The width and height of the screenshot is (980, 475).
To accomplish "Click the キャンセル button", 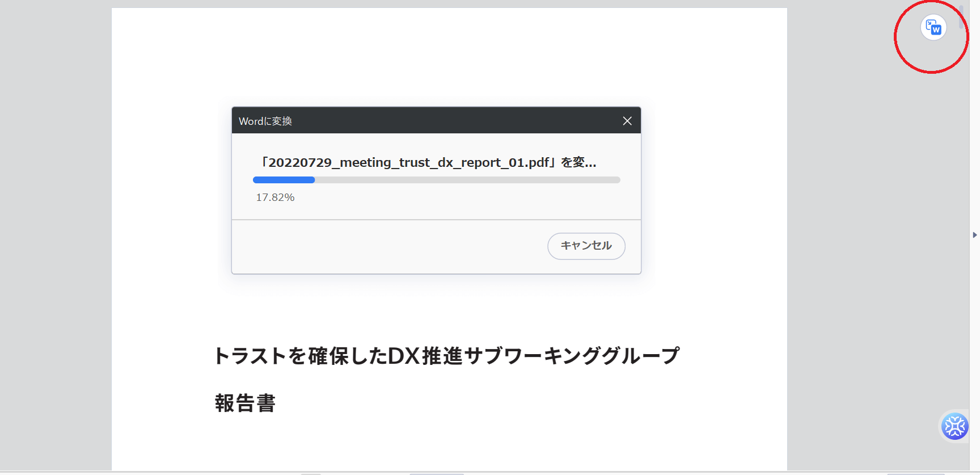I will tap(586, 246).
